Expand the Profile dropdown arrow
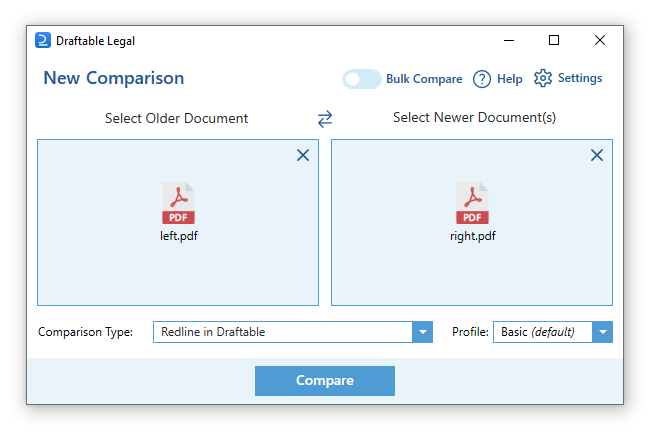The height and width of the screenshot is (444, 662). [x=602, y=332]
